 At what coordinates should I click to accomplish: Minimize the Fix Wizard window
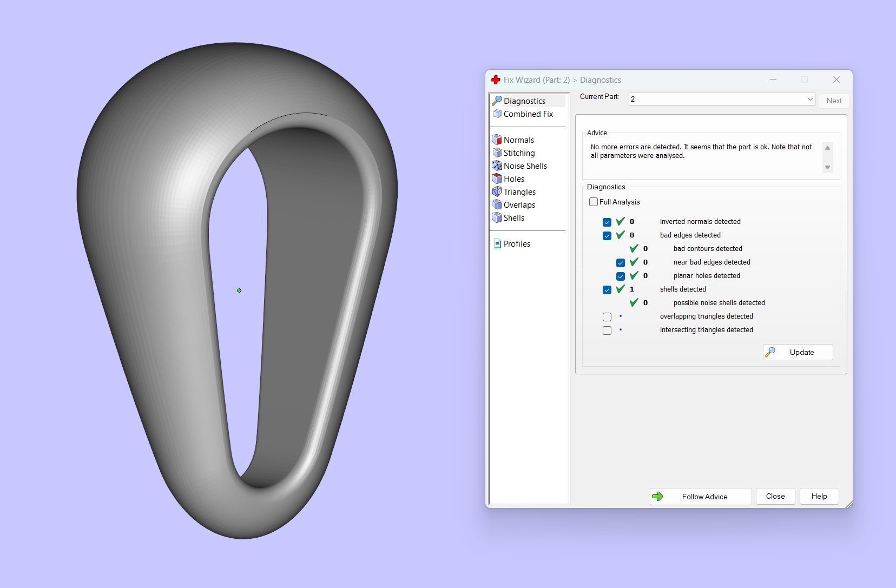pyautogui.click(x=773, y=80)
